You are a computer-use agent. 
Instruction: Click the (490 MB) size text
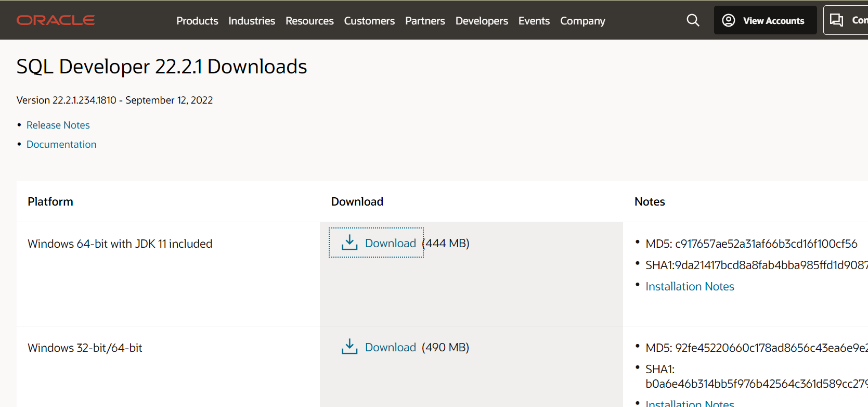(x=446, y=347)
